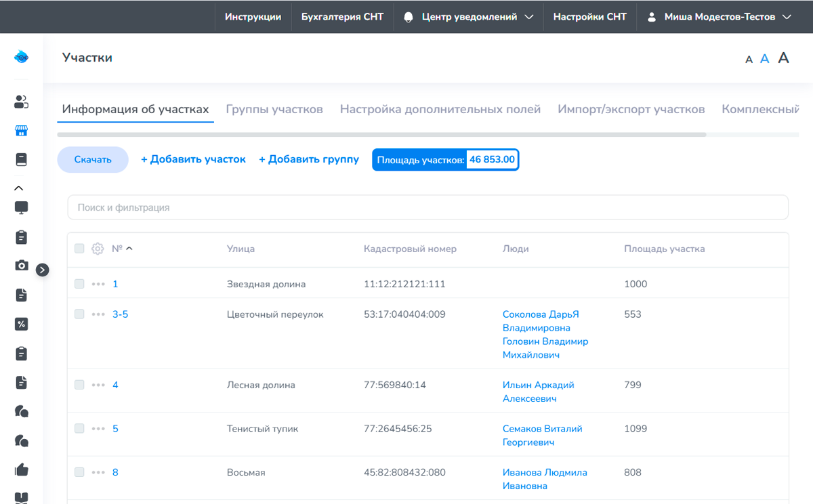Tick checkbox for plot 1 row
The width and height of the screenshot is (813, 504).
click(x=79, y=284)
